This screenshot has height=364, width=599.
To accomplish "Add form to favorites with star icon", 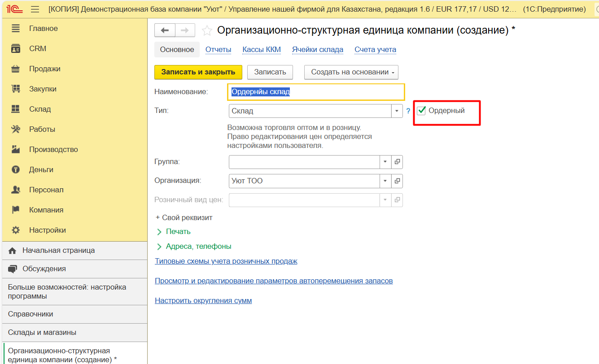I will click(x=207, y=30).
